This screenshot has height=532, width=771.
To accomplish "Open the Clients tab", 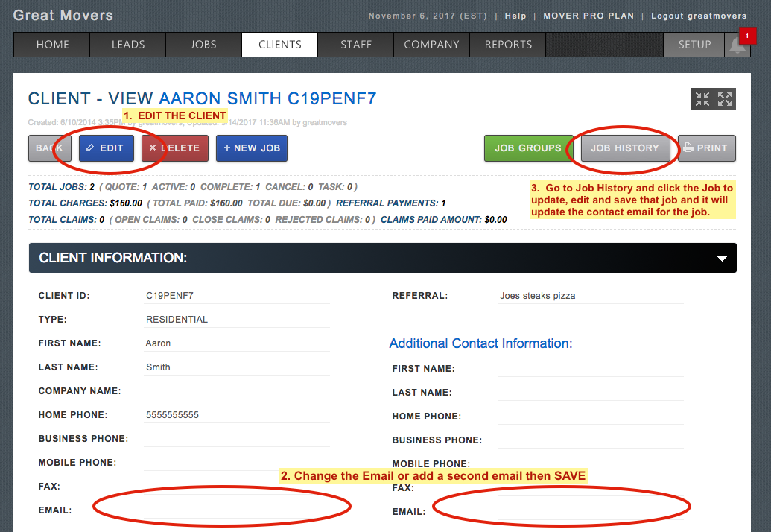I will tap(279, 45).
